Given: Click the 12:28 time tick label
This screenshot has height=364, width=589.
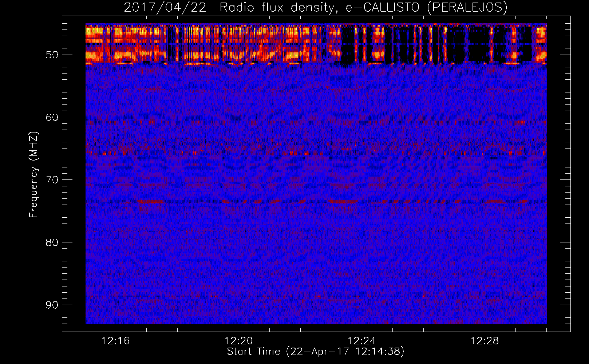Looking at the screenshot, I should [x=485, y=341].
